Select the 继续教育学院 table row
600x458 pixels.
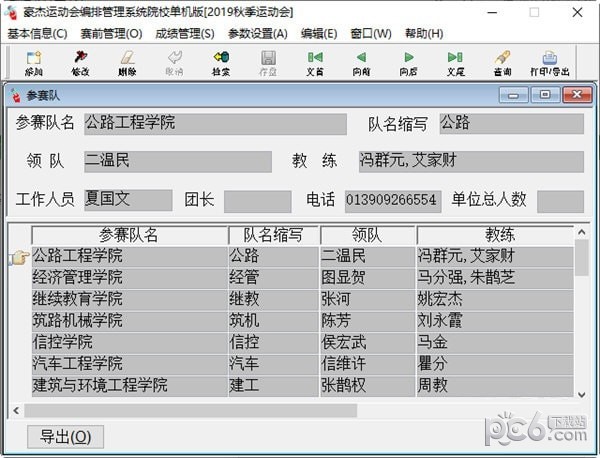pyautogui.click(x=302, y=299)
